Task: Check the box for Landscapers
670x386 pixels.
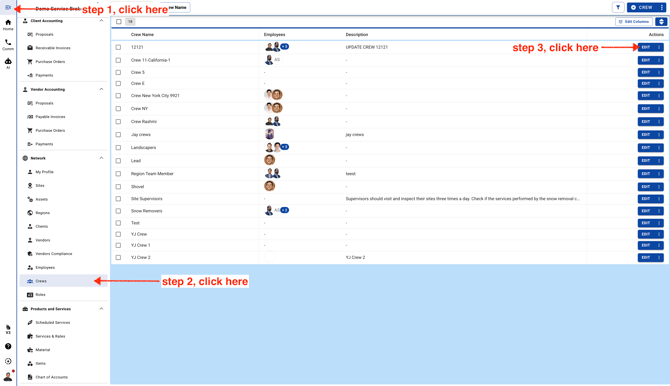Action: coord(118,148)
